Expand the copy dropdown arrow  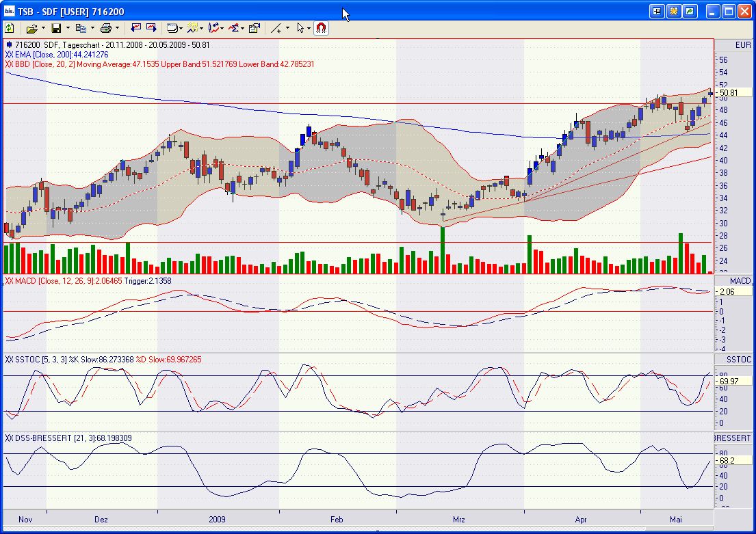coord(92,29)
